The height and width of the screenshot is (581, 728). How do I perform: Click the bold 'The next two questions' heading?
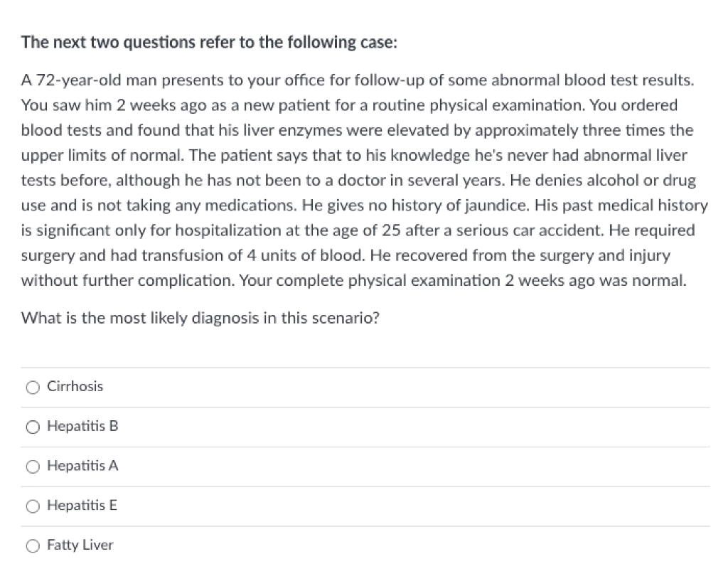pos(209,43)
